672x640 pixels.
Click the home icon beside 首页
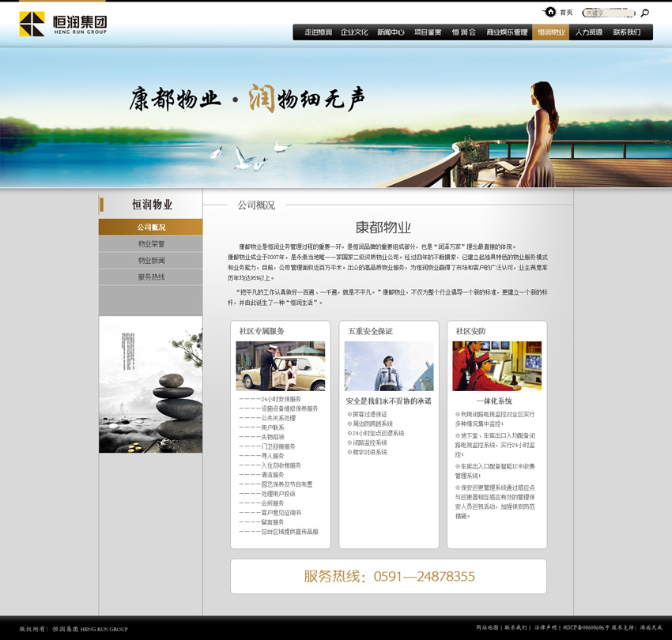550,12
